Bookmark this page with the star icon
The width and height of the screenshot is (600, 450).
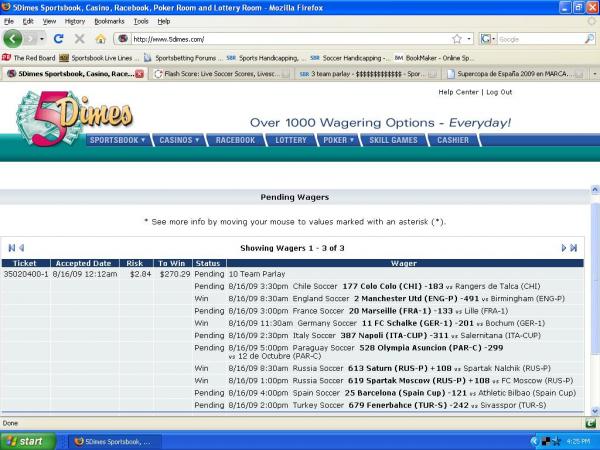(x=456, y=39)
